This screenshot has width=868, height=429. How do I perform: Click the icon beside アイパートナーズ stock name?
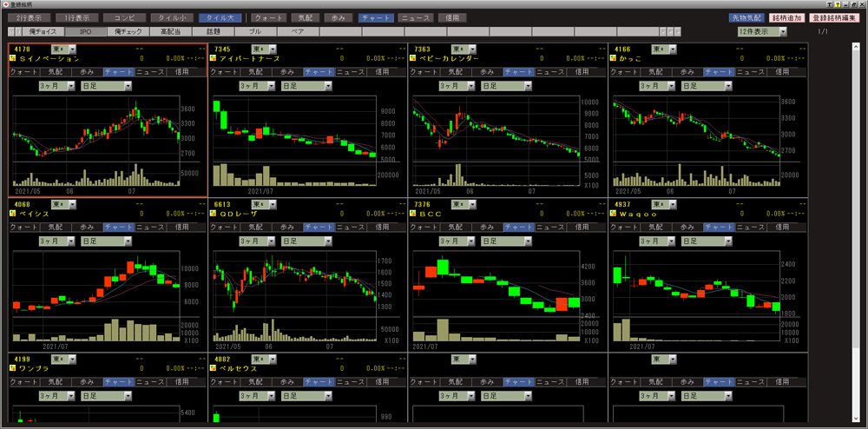(214, 58)
